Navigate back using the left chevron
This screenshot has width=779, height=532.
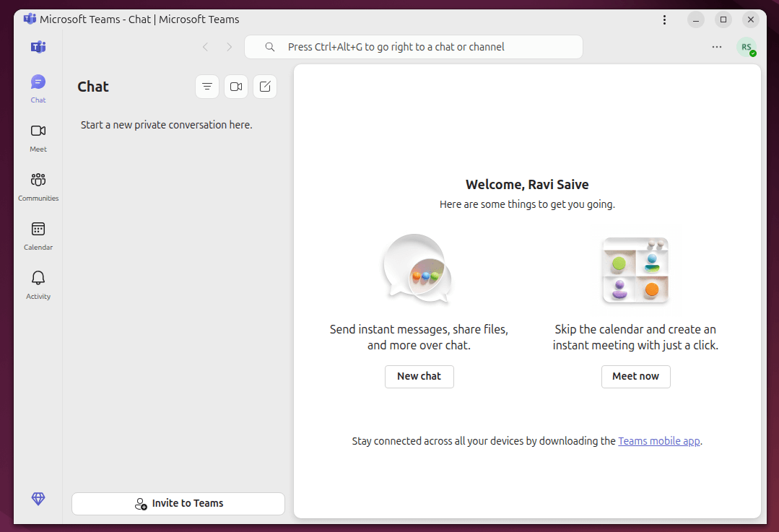(205, 46)
